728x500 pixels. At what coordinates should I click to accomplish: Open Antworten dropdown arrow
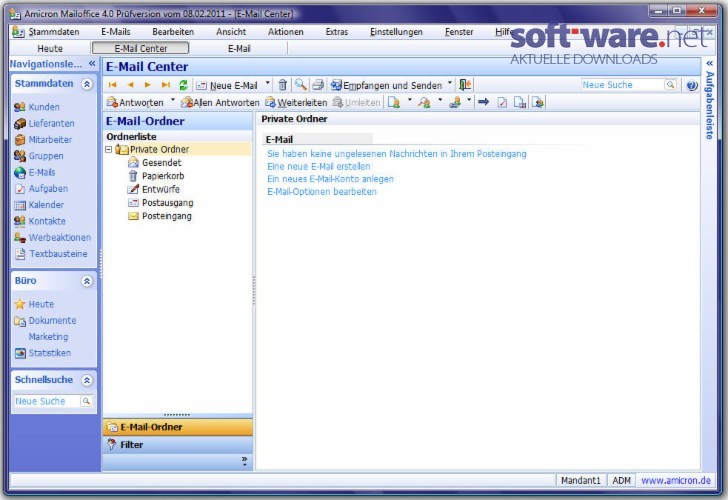(173, 101)
